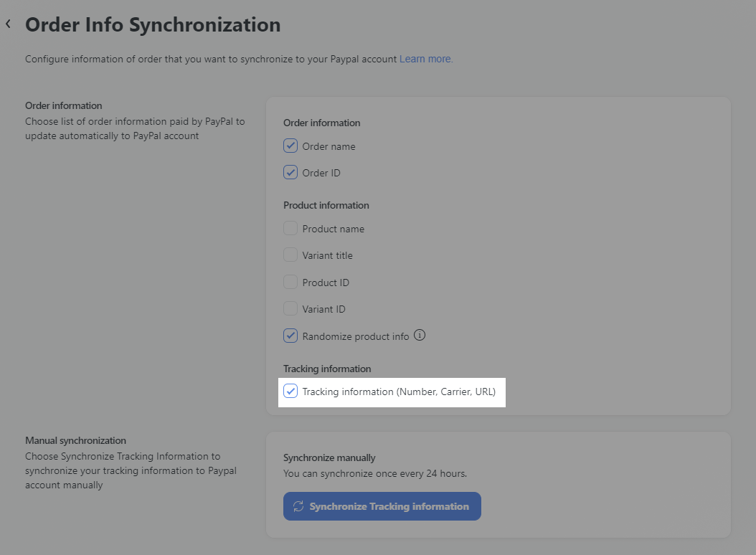Check the Variant title option

click(290, 255)
